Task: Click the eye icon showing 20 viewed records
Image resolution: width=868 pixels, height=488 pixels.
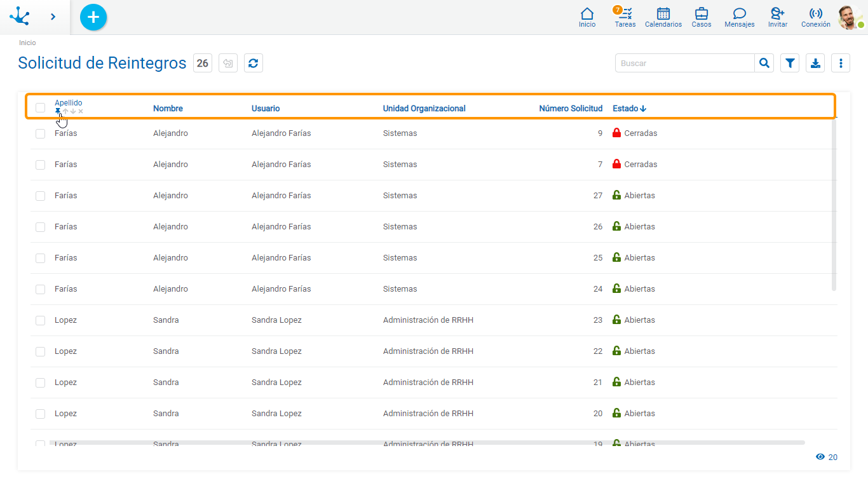Action: [x=820, y=457]
